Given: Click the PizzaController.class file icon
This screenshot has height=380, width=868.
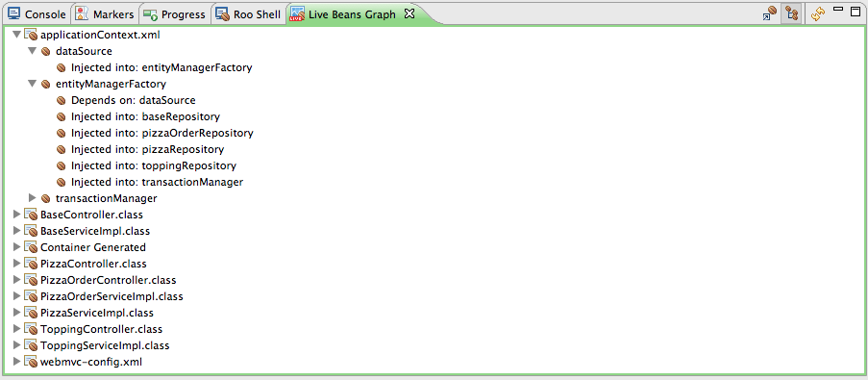Looking at the screenshot, I should tap(31, 264).
